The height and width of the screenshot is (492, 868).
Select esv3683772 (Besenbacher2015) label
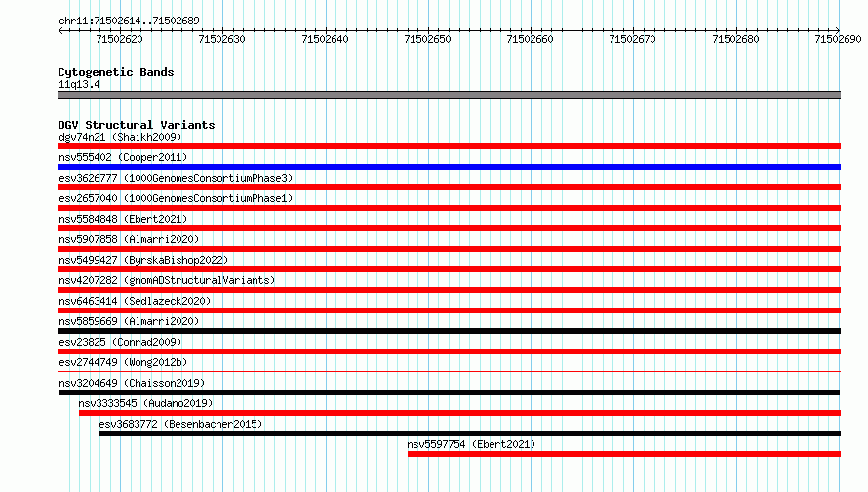coord(180,424)
